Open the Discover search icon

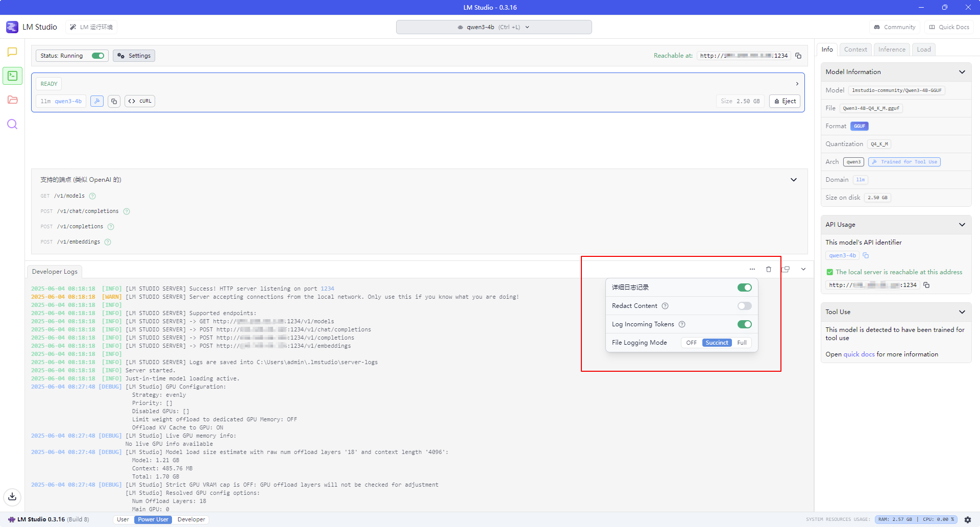12,124
